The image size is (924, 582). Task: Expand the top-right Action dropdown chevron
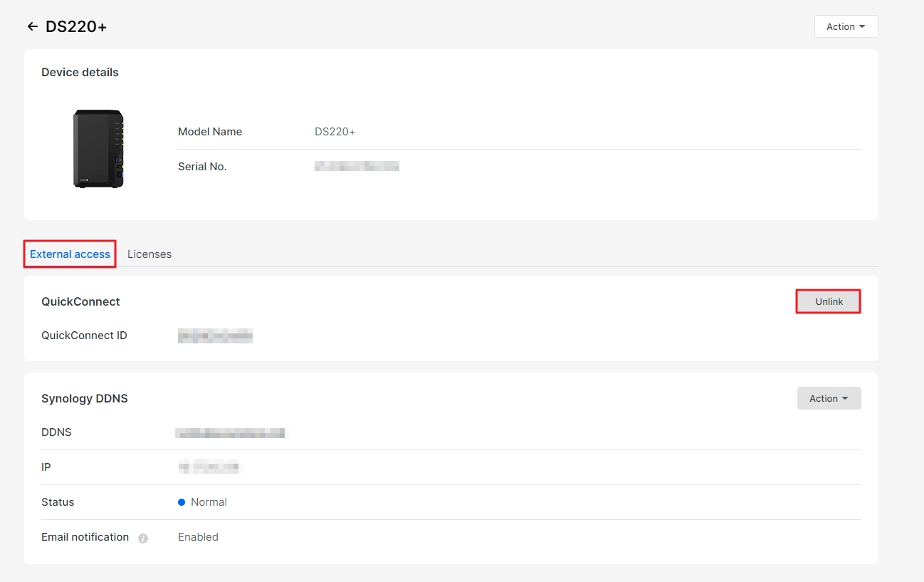pos(861,26)
